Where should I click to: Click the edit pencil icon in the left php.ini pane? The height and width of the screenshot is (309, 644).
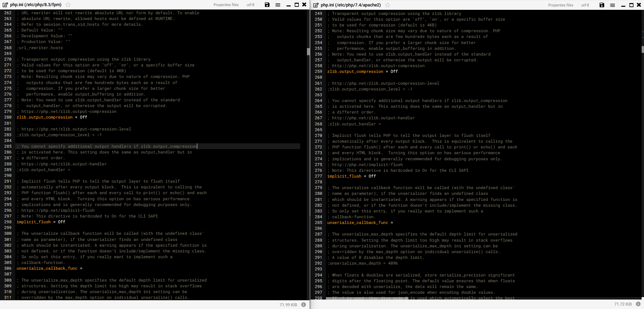(5, 5)
